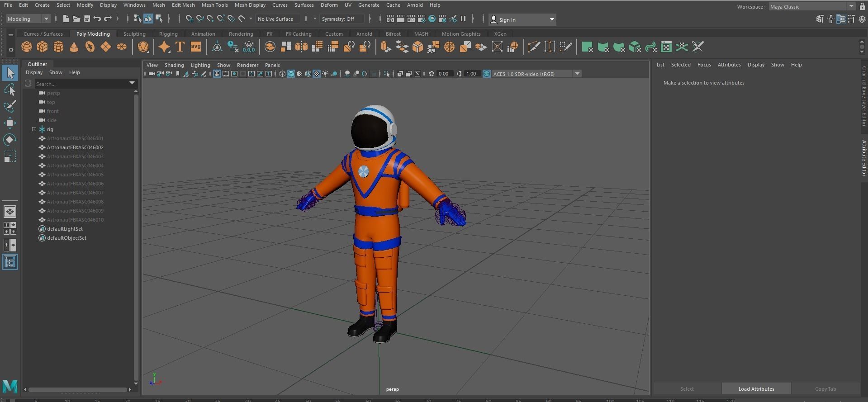Image resolution: width=868 pixels, height=402 pixels.
Task: Click the viewport gamma value field 1.00
Action: (471, 74)
